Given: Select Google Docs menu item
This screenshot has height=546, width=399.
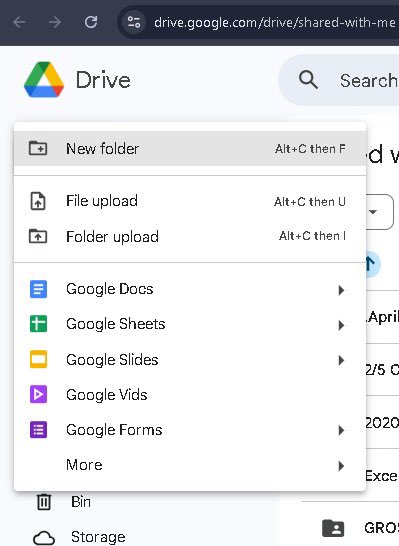Looking at the screenshot, I should point(190,289).
